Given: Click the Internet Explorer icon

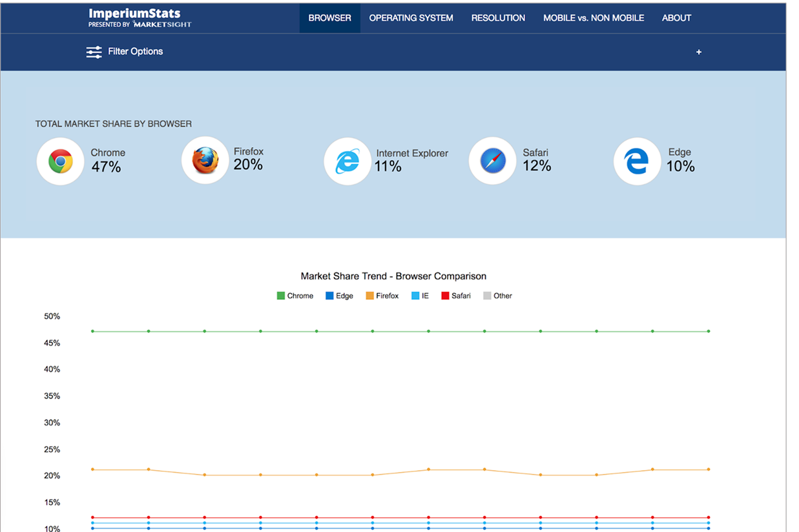Looking at the screenshot, I should pos(348,161).
